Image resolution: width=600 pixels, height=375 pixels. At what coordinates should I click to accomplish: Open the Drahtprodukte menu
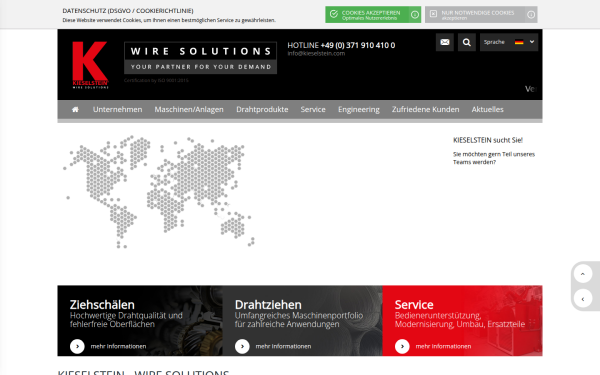click(x=262, y=109)
